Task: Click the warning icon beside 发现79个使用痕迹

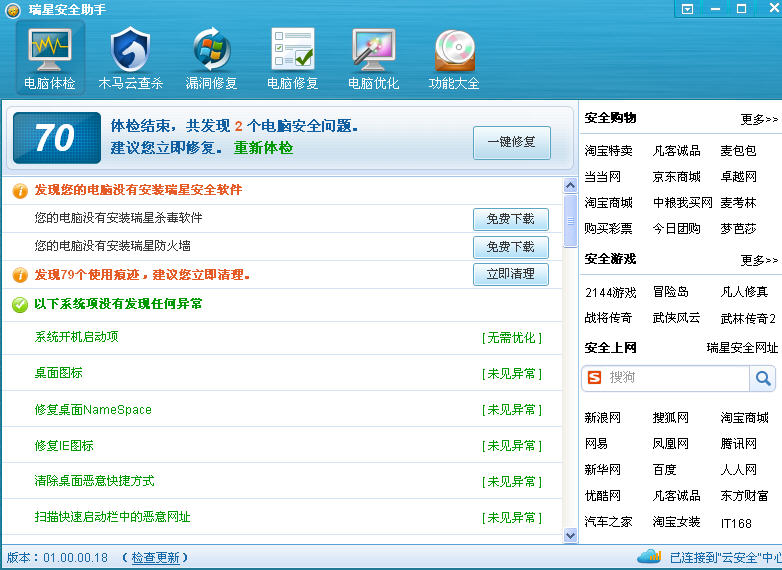Action: pyautogui.click(x=20, y=275)
